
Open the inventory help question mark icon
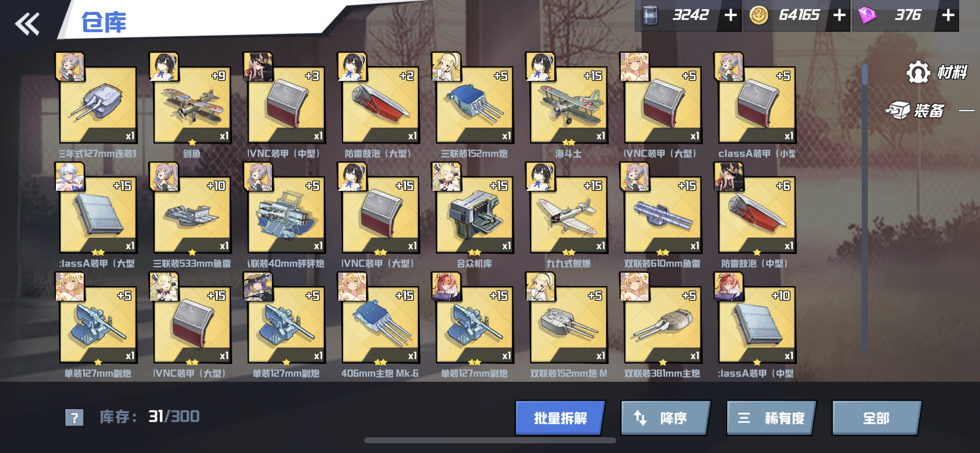[74, 418]
